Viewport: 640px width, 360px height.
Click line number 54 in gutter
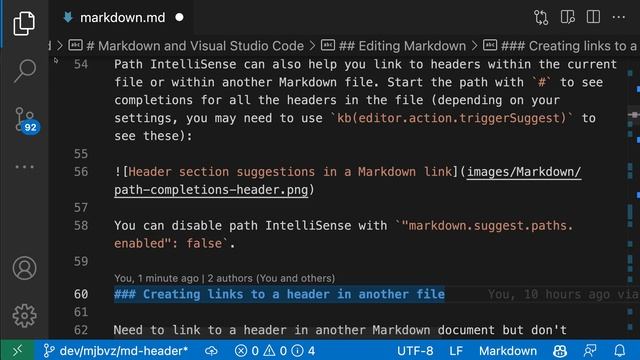click(x=81, y=64)
